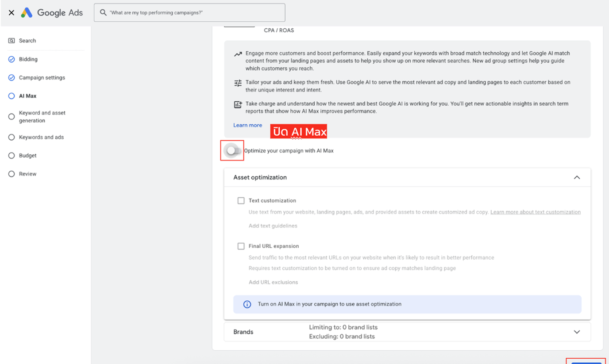The height and width of the screenshot is (364, 609).
Task: Click the Brands section title
Action: pos(243,332)
